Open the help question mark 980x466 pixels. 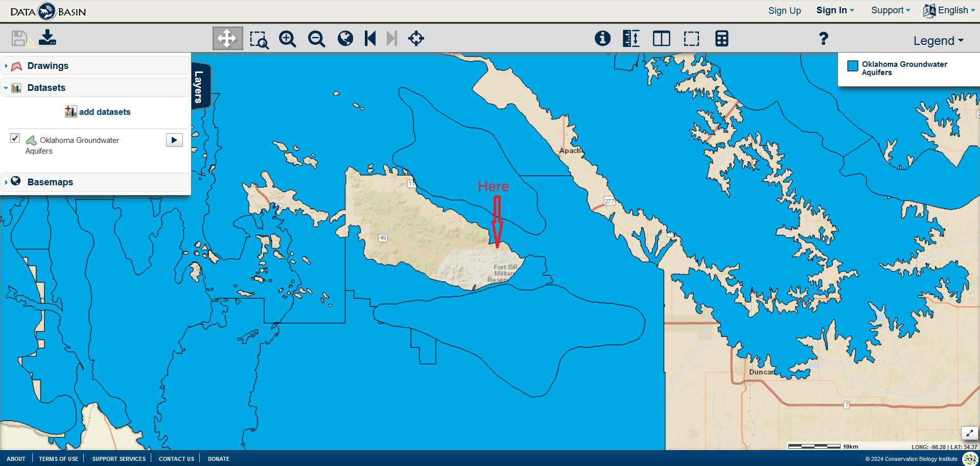(x=823, y=38)
